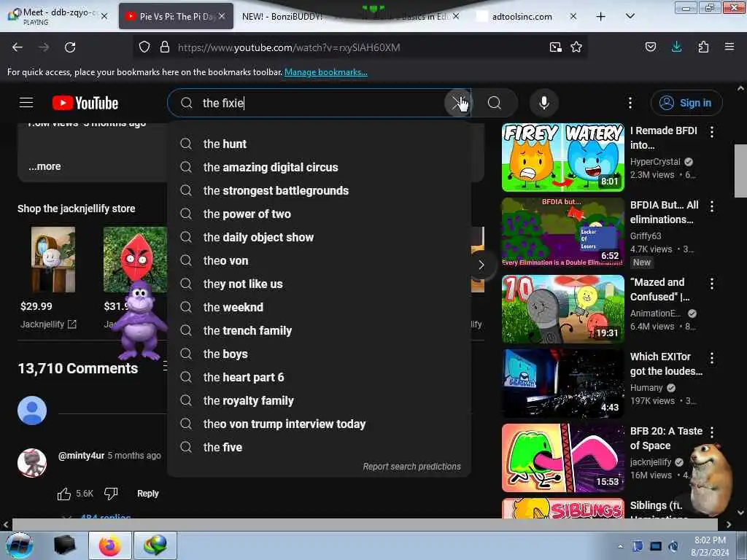Like the @minty4ur comment
The height and width of the screenshot is (560, 747).
point(64,494)
